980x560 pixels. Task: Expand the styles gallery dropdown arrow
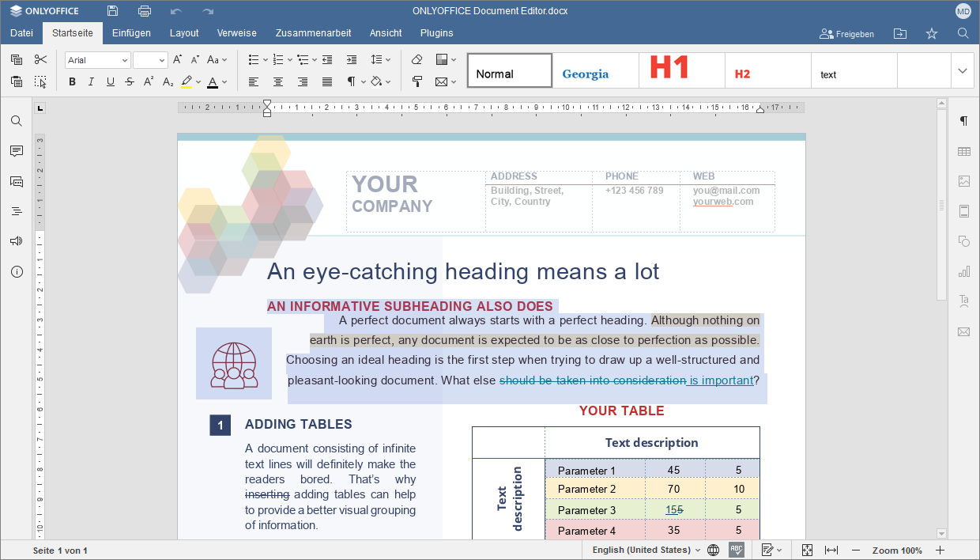pyautogui.click(x=962, y=70)
